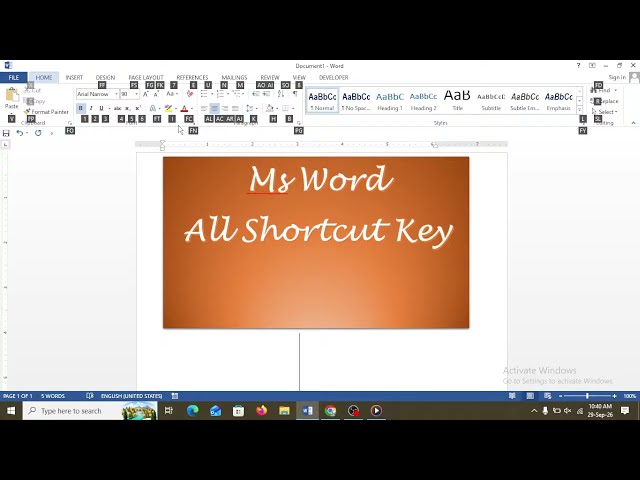Open Google Chrome from taskbar
The width and height of the screenshot is (640, 480).
[x=330, y=411]
